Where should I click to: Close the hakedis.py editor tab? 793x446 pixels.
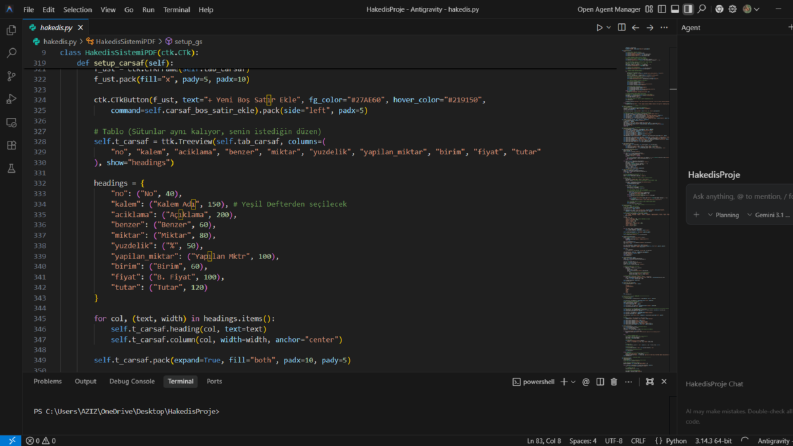pos(80,28)
